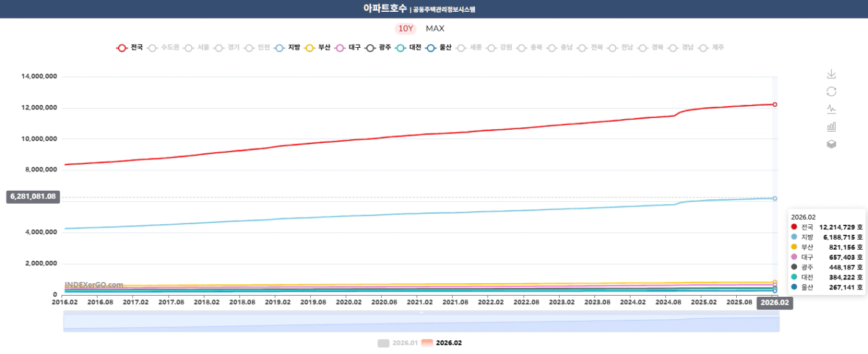
Task: Enable the 전남 series legend
Action: coord(621,48)
